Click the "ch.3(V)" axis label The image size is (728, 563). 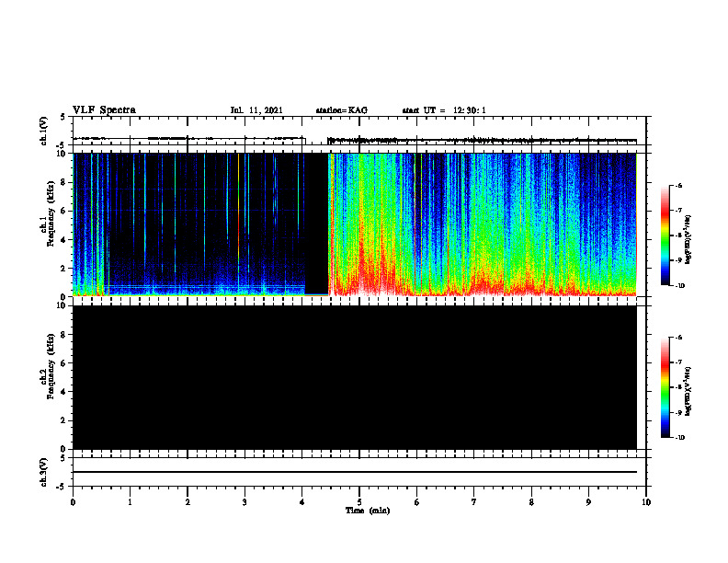pyautogui.click(x=43, y=473)
